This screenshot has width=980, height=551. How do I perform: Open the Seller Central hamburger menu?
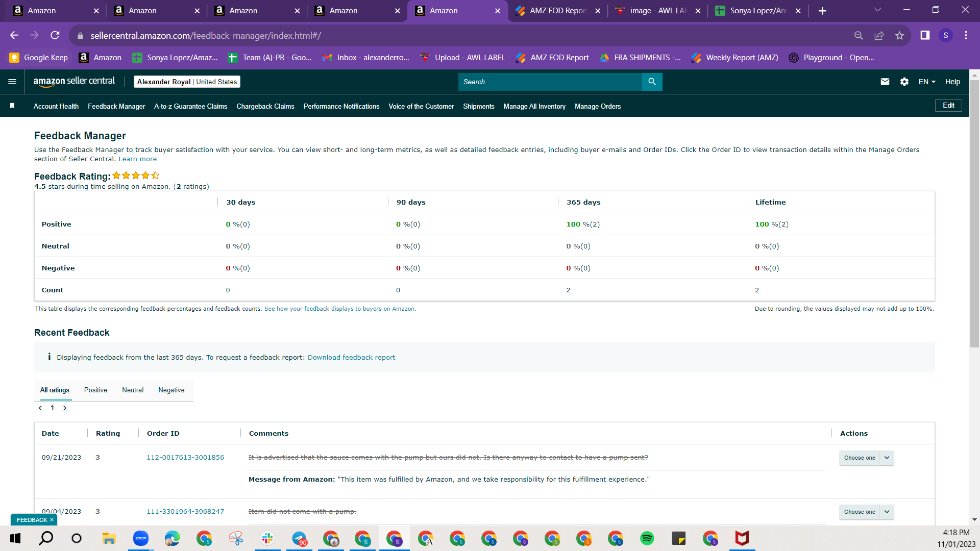pos(12,82)
